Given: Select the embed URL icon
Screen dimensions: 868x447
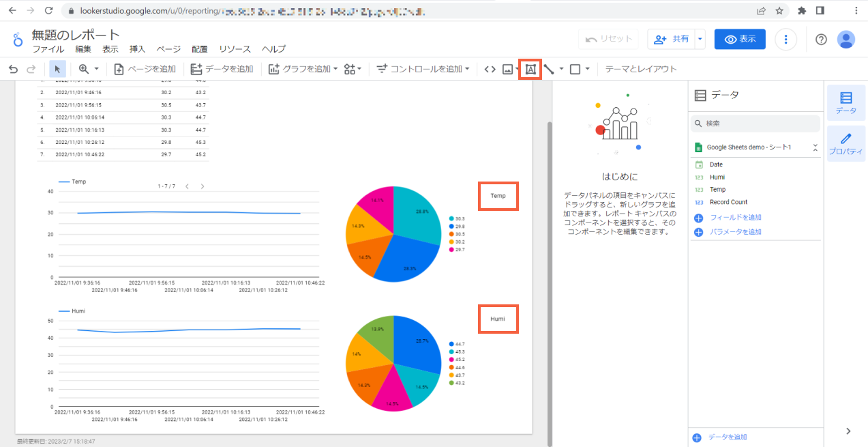Looking at the screenshot, I should pyautogui.click(x=490, y=68).
